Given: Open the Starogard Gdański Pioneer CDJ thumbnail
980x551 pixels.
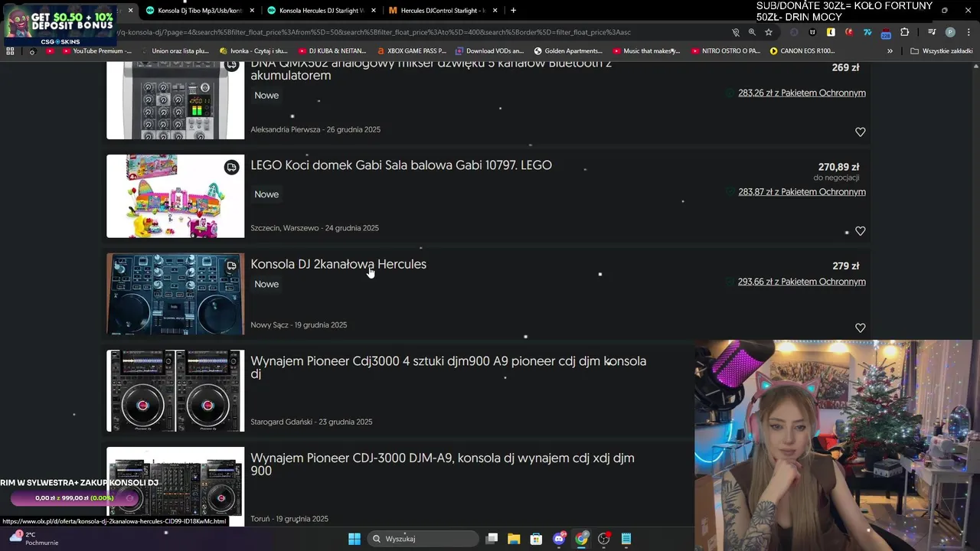Looking at the screenshot, I should (x=175, y=391).
